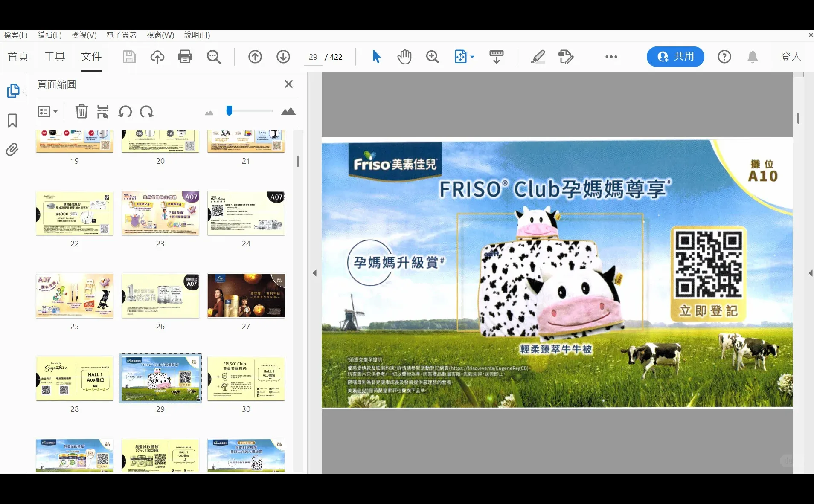The height and width of the screenshot is (504, 814).
Task: Select the hand pan tool
Action: [404, 57]
